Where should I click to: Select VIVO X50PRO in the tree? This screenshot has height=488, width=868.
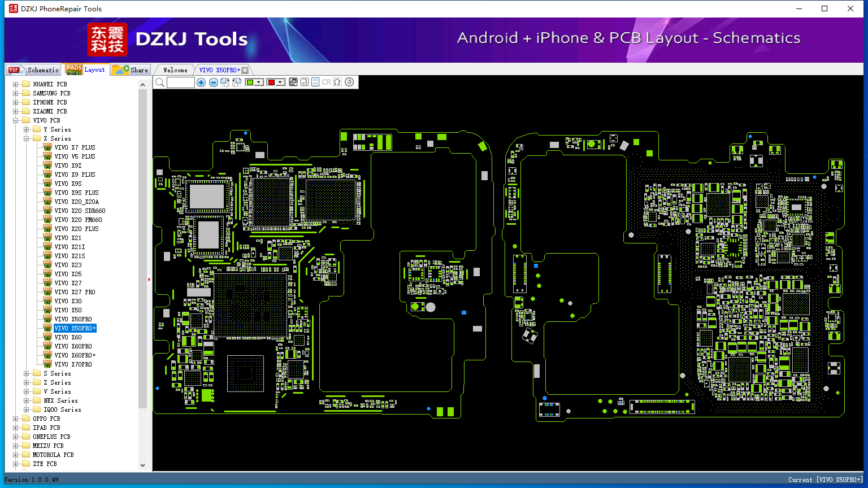pyautogui.click(x=73, y=319)
